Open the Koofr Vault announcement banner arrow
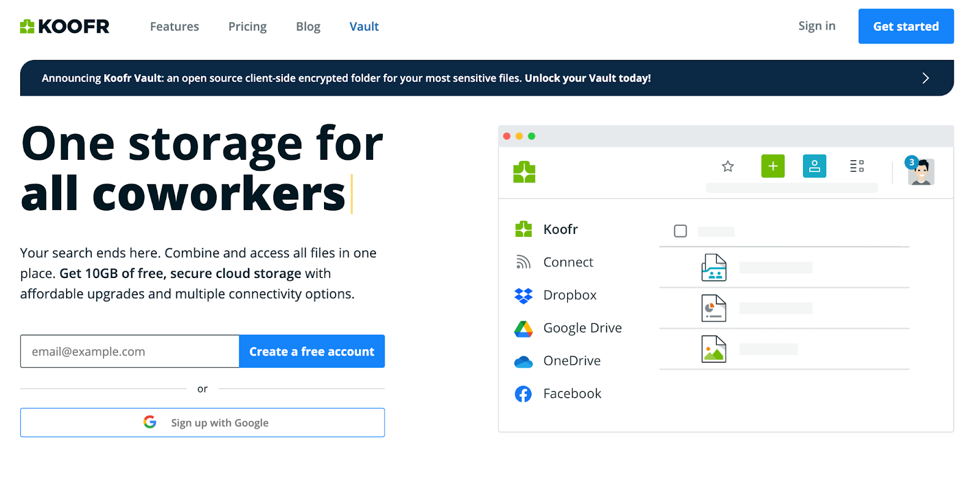The image size is (980, 480). 925,78
